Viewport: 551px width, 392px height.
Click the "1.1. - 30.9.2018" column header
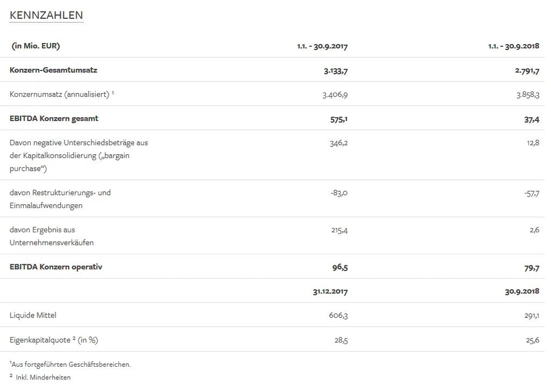(514, 46)
